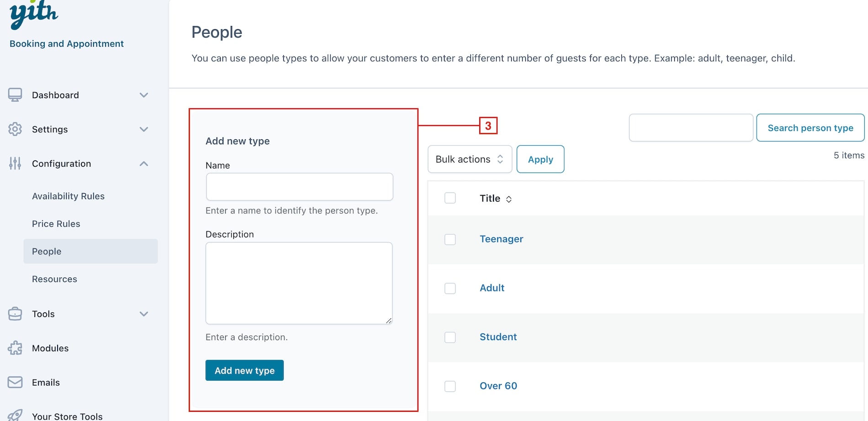Click the Tools briefcase icon
868x421 pixels.
[15, 314]
